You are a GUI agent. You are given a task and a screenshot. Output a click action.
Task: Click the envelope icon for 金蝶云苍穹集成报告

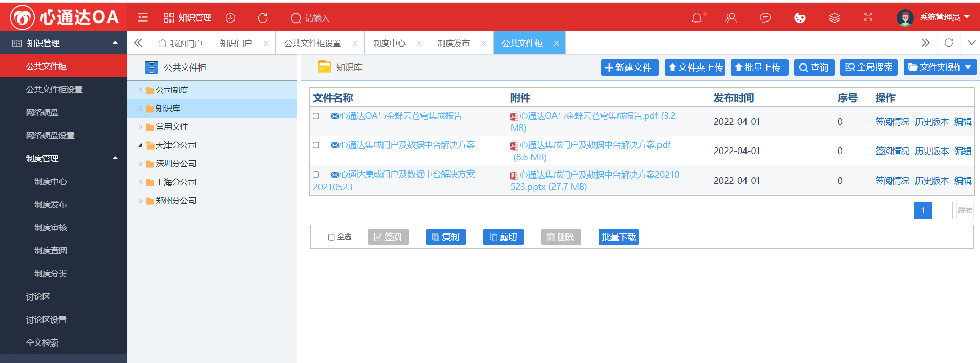(335, 117)
